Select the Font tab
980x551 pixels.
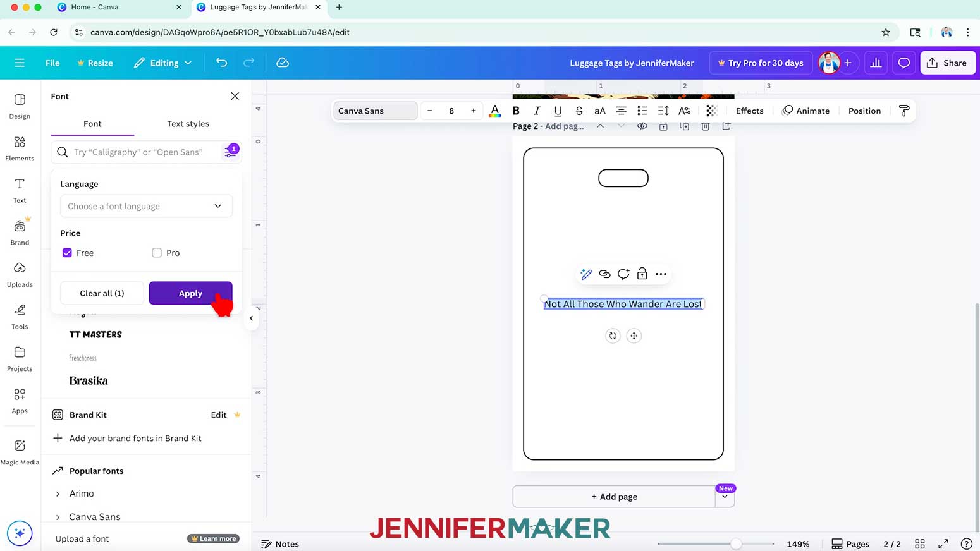coord(92,124)
